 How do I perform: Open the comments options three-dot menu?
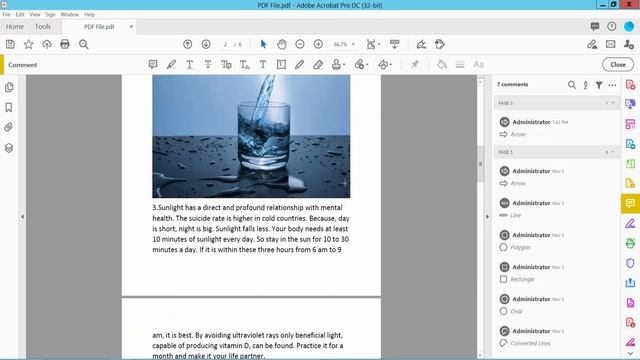[x=612, y=85]
